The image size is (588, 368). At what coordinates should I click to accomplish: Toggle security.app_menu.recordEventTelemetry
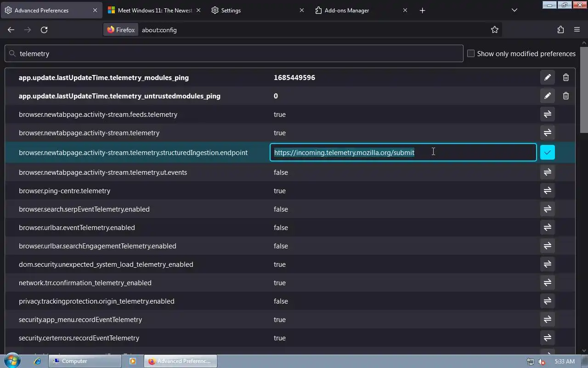pos(547,319)
